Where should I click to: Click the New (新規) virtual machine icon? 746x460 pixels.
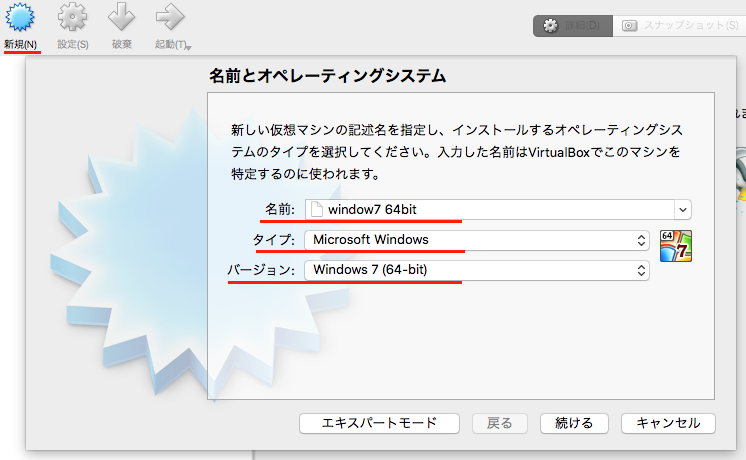point(20,18)
